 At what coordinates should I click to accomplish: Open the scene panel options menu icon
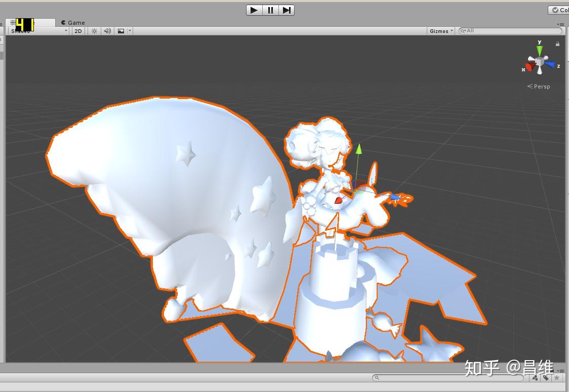[x=560, y=24]
